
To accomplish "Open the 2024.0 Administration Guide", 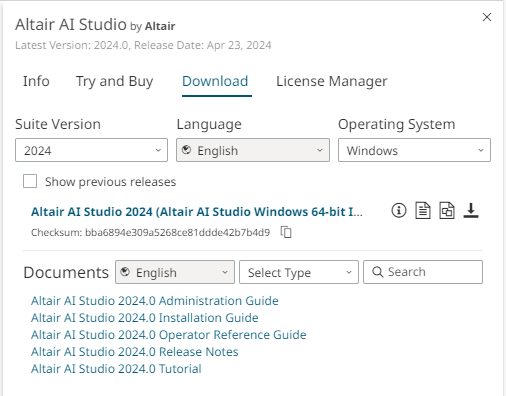I will (155, 301).
